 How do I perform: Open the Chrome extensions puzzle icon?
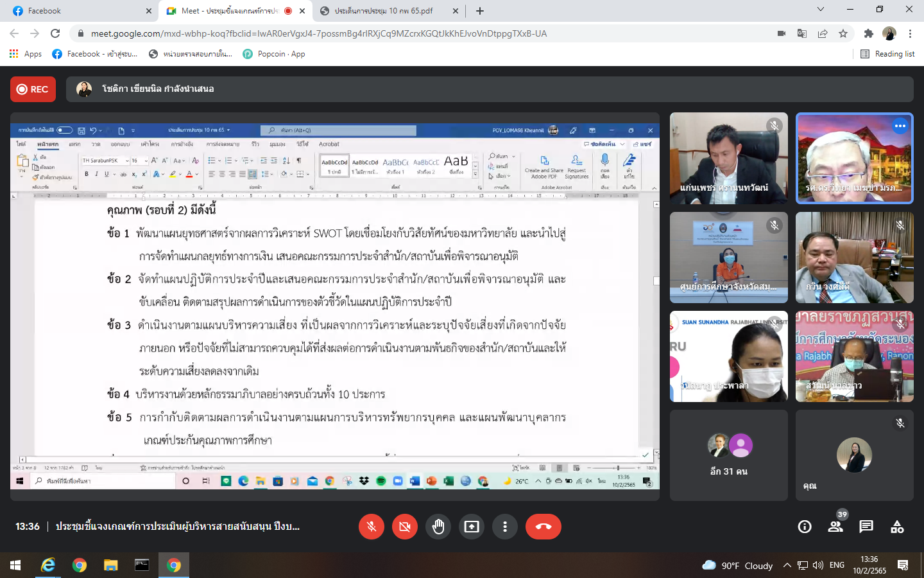tap(868, 33)
